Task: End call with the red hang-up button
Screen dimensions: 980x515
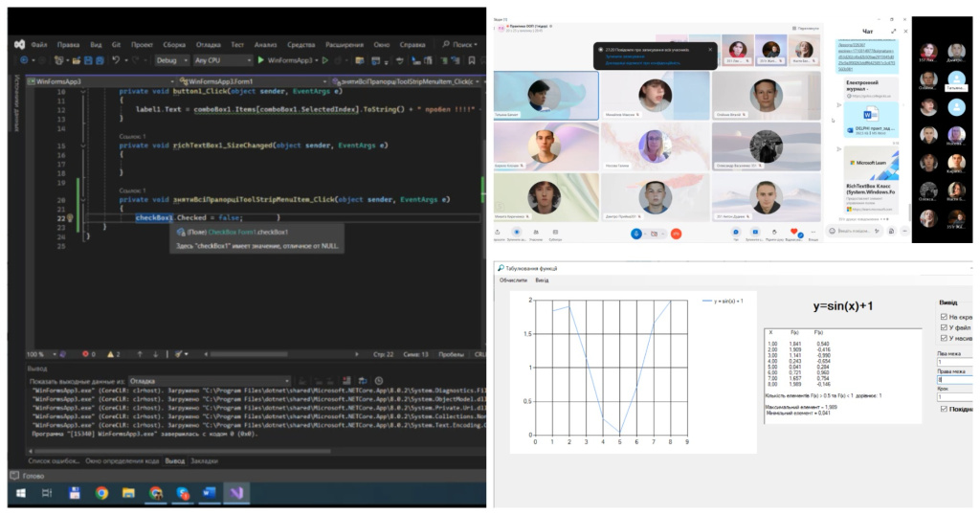Action: [676, 234]
